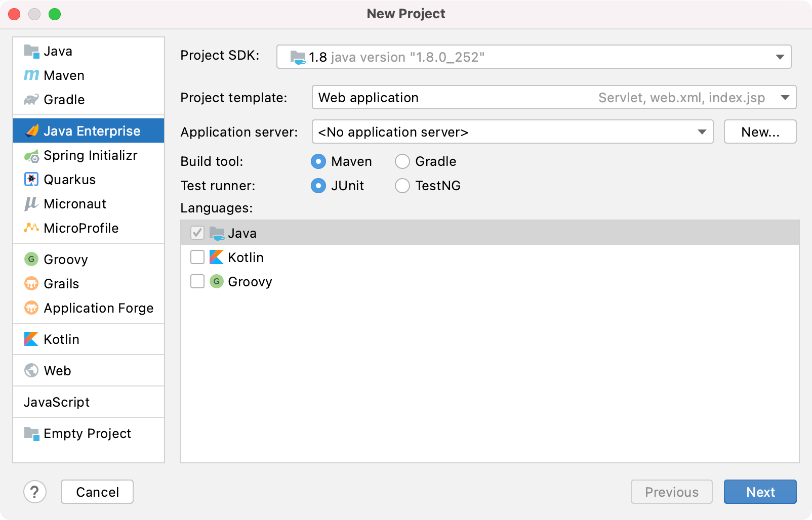Viewport: 812px width, 520px height.
Task: Click the New... application server button
Action: point(760,132)
